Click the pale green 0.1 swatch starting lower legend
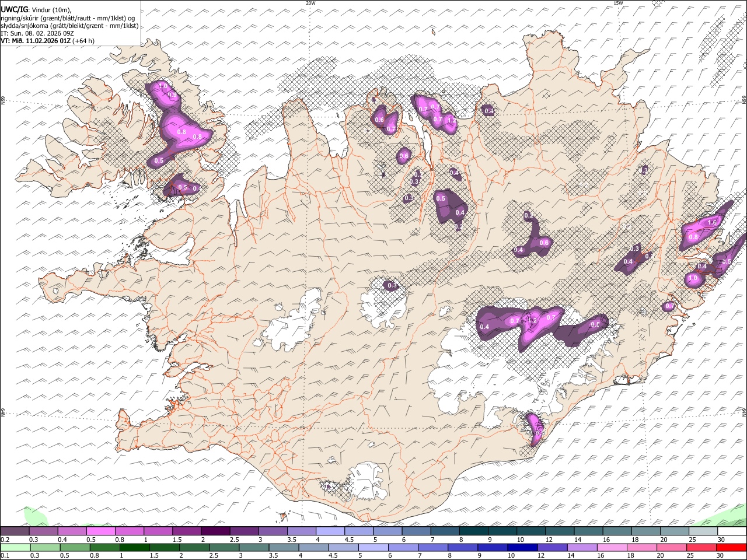The height and width of the screenshot is (560, 747). [15, 548]
